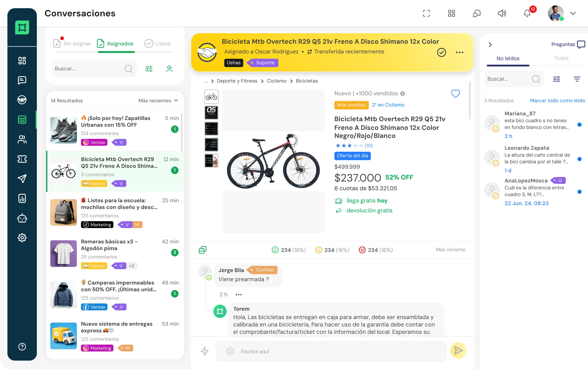Open the help question mark icon
Image resolution: width=588 pixels, height=369 pixels.
22,347
